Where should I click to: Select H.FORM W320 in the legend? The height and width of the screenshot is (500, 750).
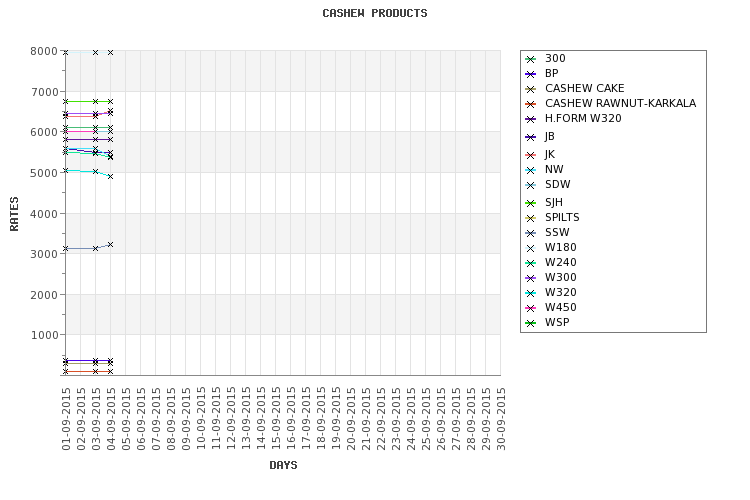coord(583,118)
